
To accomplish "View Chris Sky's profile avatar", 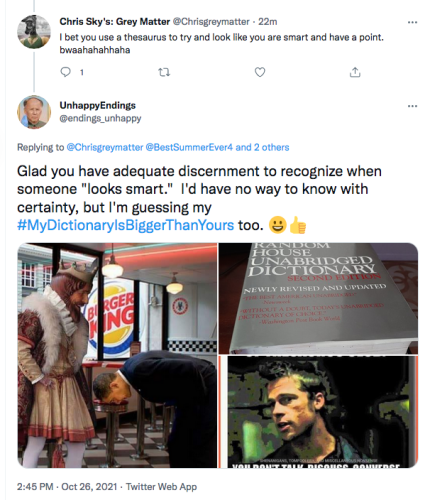I will coord(34,32).
